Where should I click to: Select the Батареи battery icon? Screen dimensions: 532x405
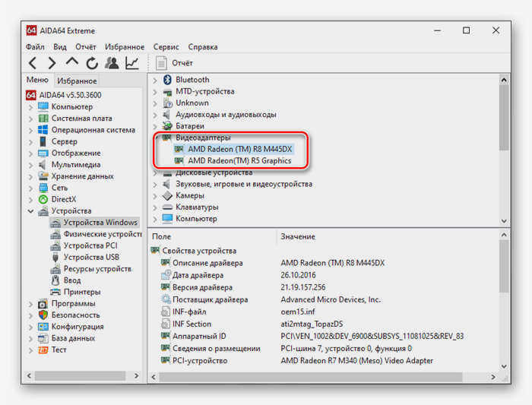pos(167,126)
